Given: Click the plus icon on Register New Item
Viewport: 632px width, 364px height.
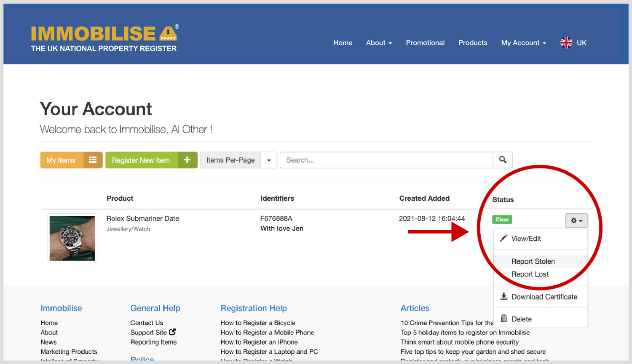Looking at the screenshot, I should (x=187, y=160).
